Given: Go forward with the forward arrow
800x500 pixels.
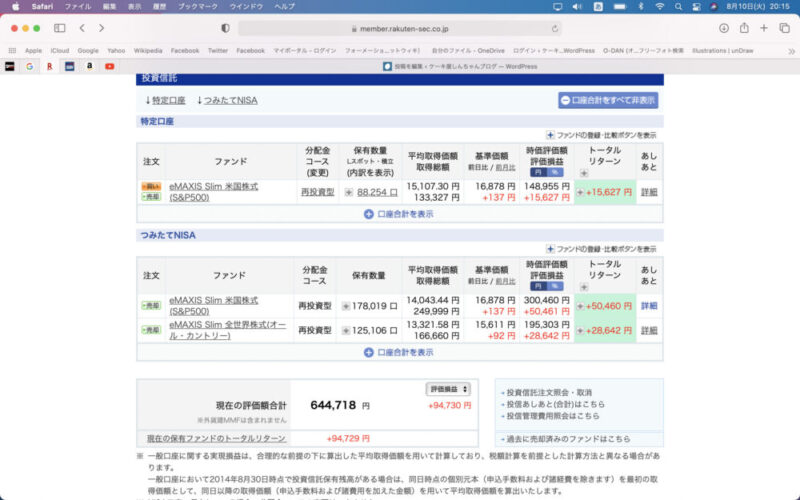Looking at the screenshot, I should click(102, 28).
